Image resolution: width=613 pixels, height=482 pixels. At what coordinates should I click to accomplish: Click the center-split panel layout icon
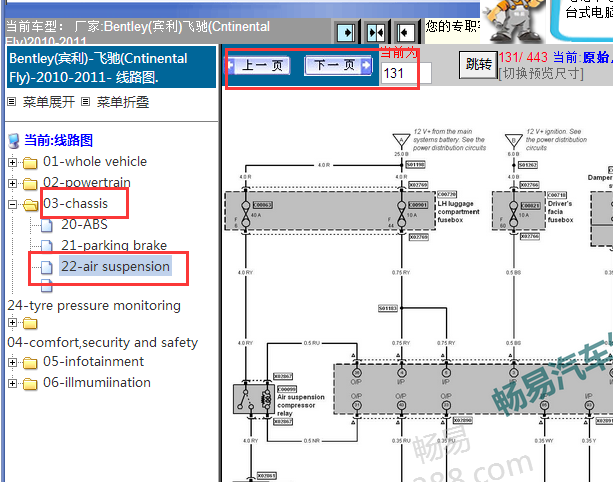coord(376,32)
